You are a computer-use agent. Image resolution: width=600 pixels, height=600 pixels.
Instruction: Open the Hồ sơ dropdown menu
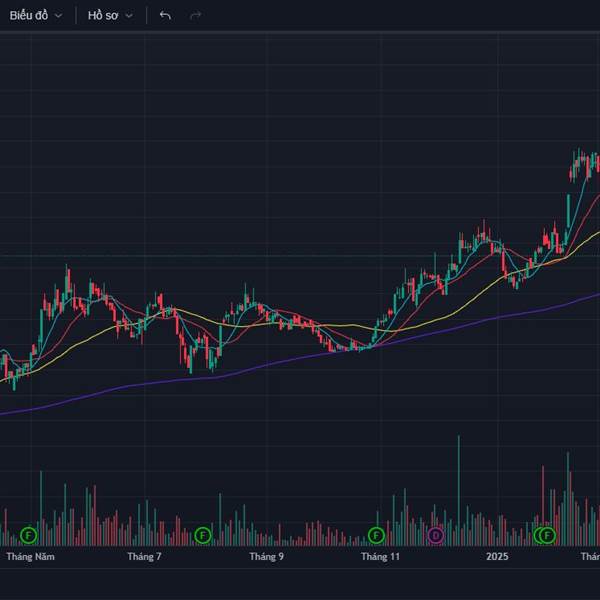(110, 16)
